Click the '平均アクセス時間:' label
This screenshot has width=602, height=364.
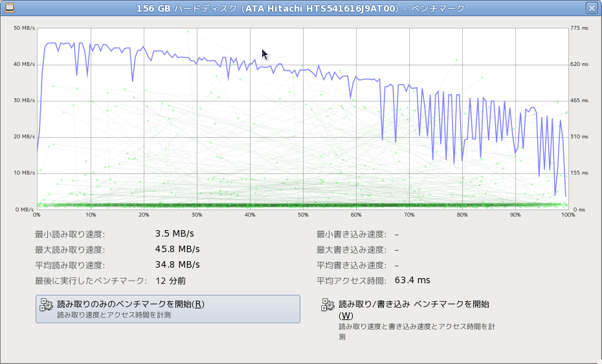pos(351,281)
